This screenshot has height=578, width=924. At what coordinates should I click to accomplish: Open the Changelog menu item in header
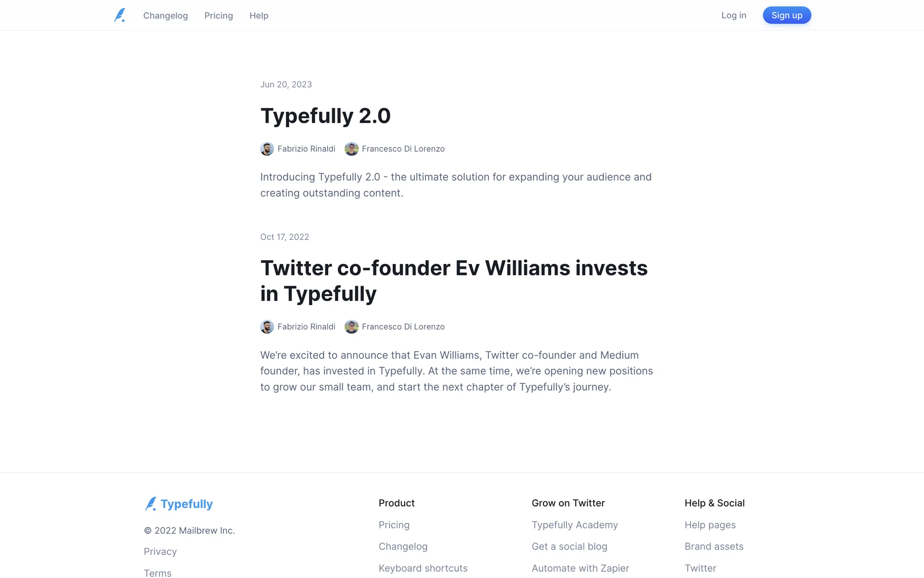166,15
